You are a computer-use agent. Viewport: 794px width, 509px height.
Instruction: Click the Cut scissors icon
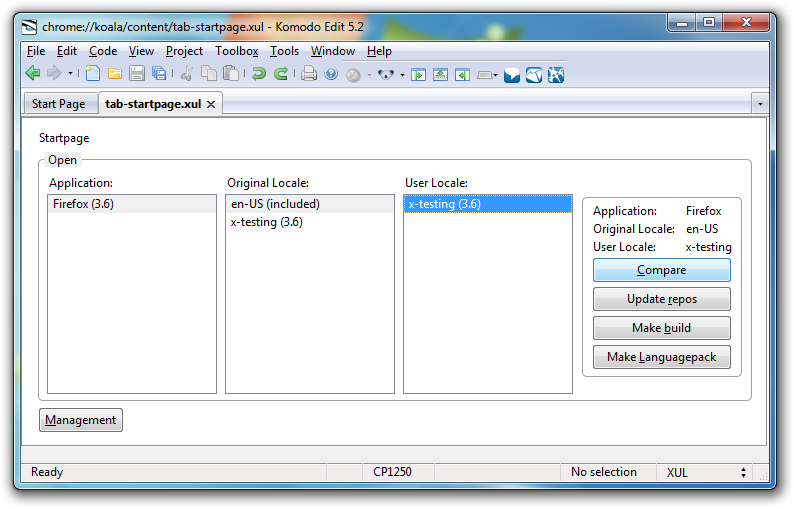pos(187,74)
